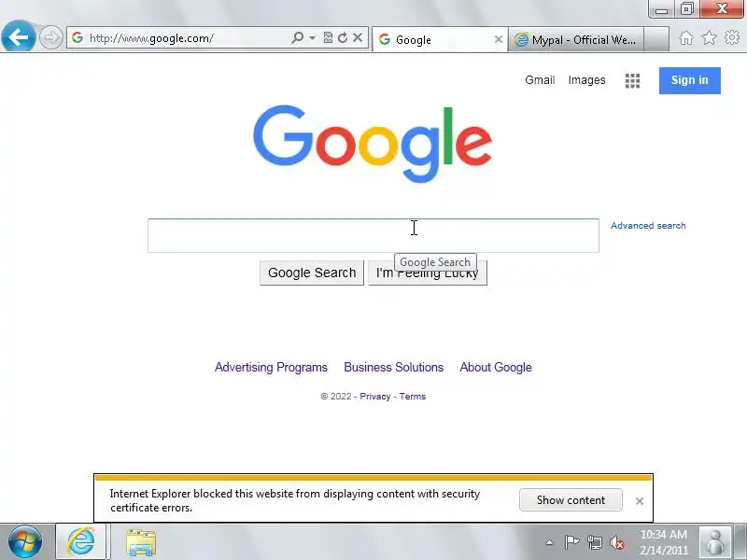The image size is (747, 560).
Task: Open the Business Solutions link
Action: 393,367
